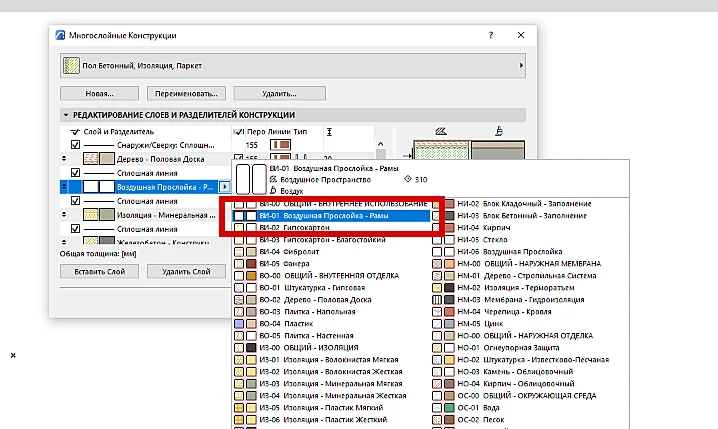Toggle Сплошная линия checkbox below Дерево layer

pyautogui.click(x=76, y=173)
